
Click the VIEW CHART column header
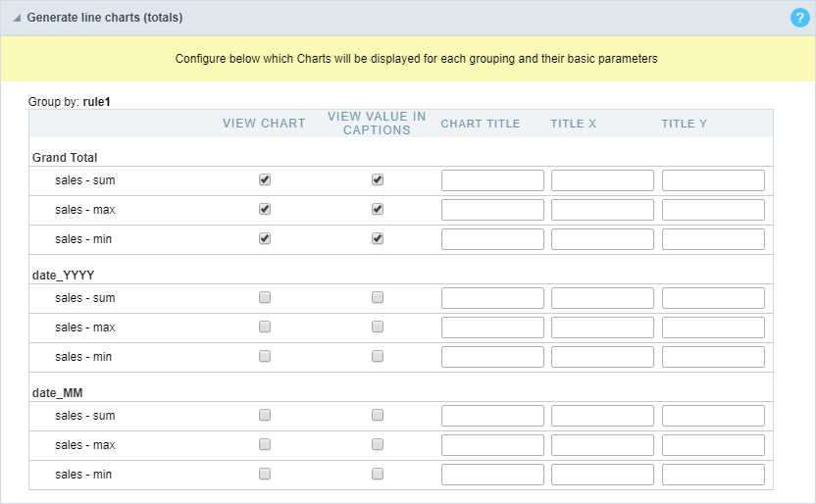[x=264, y=124]
